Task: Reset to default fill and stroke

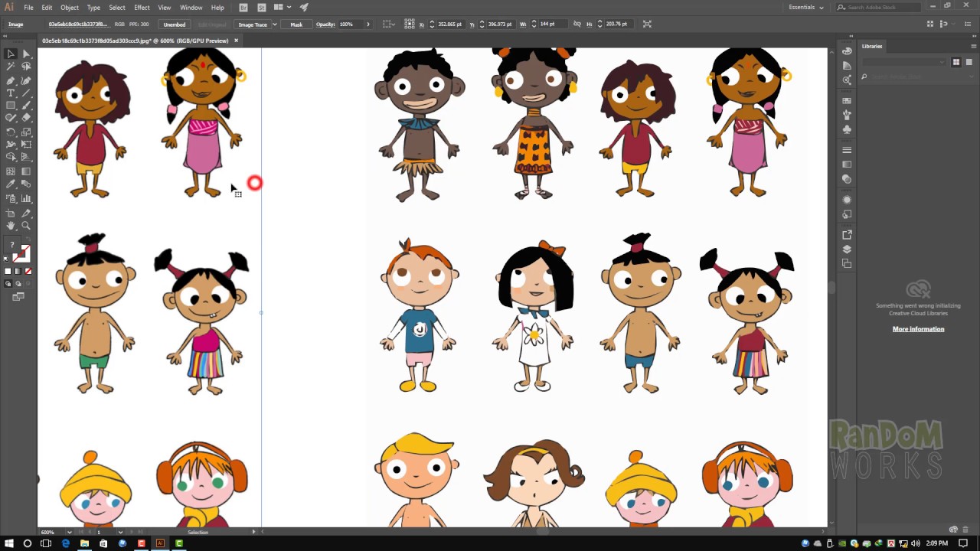Action: 7,259
